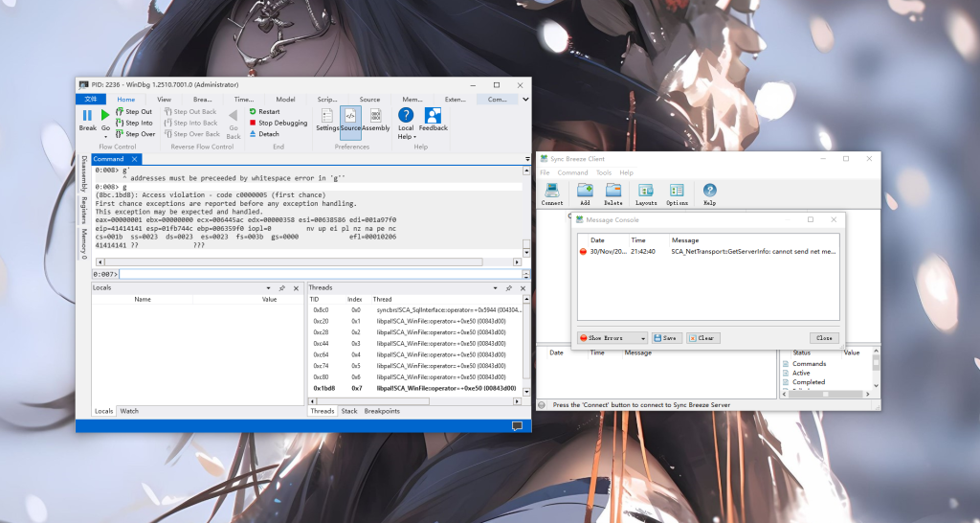Viewport: 980px width, 523px height.
Task: Click Stop Debugging red square
Action: pos(254,123)
